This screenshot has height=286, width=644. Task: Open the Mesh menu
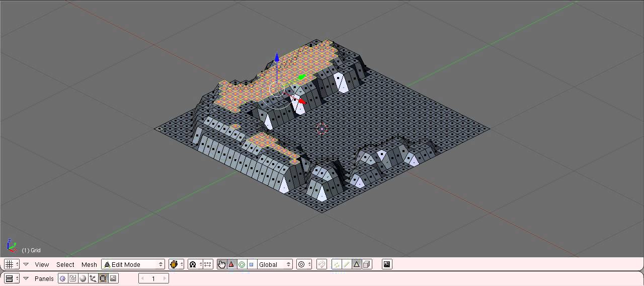[89, 264]
